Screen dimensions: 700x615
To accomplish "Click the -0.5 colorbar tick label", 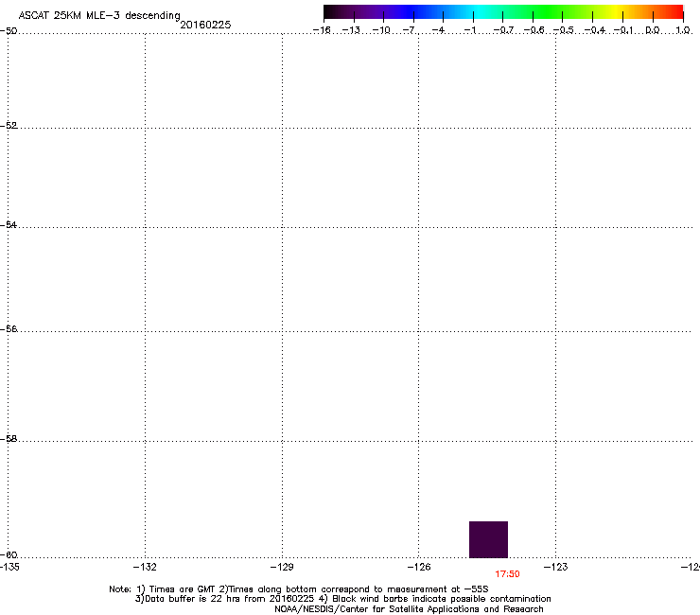I will [x=564, y=30].
